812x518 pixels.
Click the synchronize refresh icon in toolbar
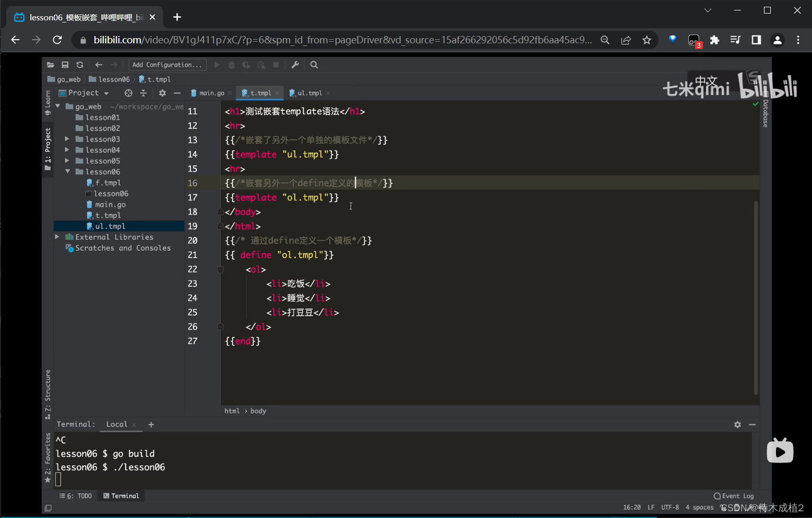(x=80, y=65)
